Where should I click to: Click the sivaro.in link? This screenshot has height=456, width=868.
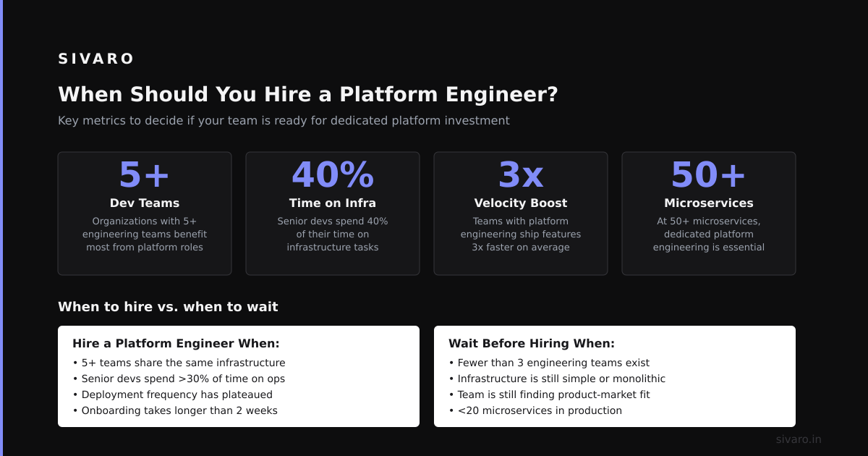click(x=799, y=439)
